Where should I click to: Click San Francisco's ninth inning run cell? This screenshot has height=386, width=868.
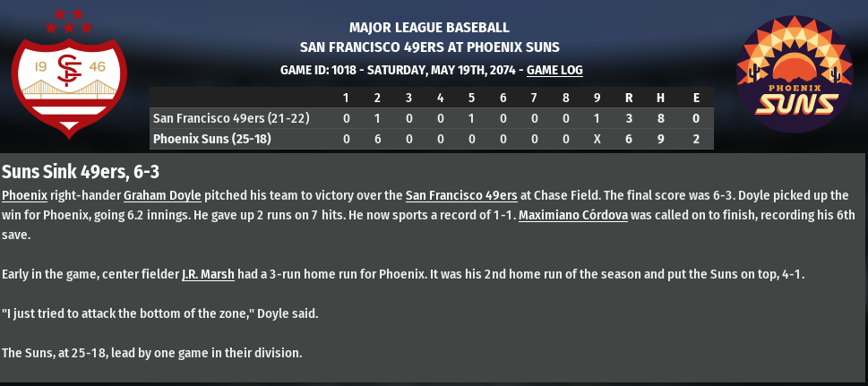click(597, 117)
